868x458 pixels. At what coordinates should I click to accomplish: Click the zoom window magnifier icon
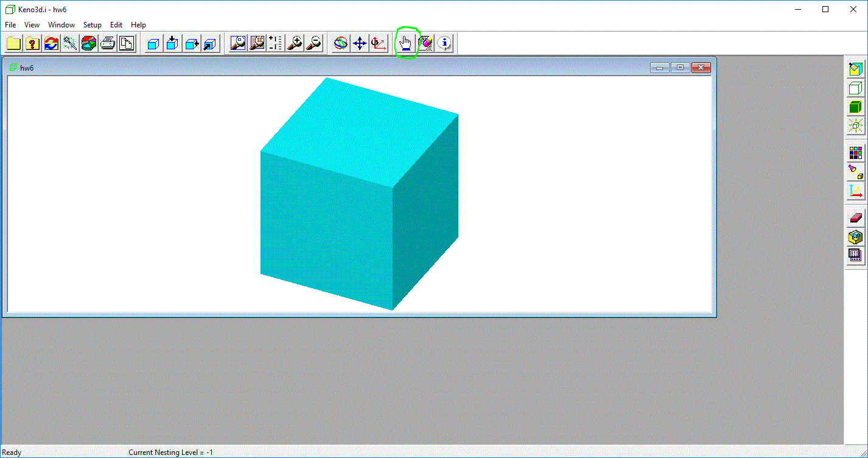click(238, 43)
